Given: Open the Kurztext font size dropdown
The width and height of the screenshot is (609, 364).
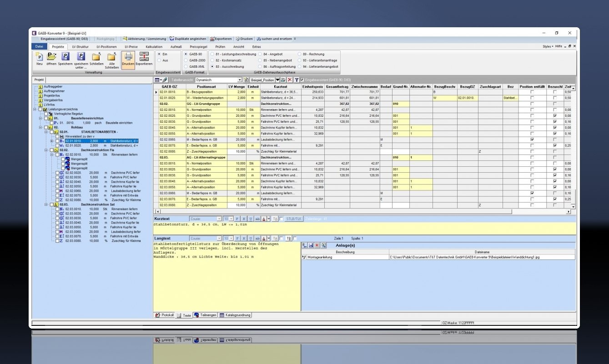Looking at the screenshot, I should 231,219.
